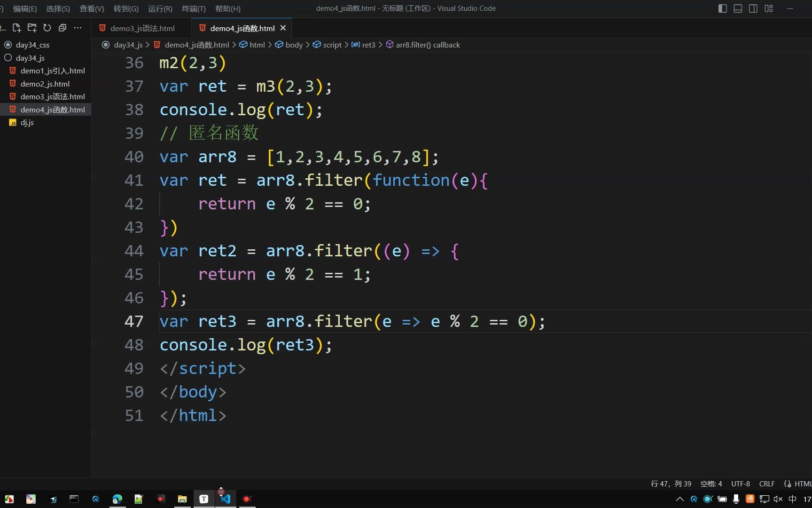Click the New File icon in explorer
The image size is (812, 508).
click(17, 28)
